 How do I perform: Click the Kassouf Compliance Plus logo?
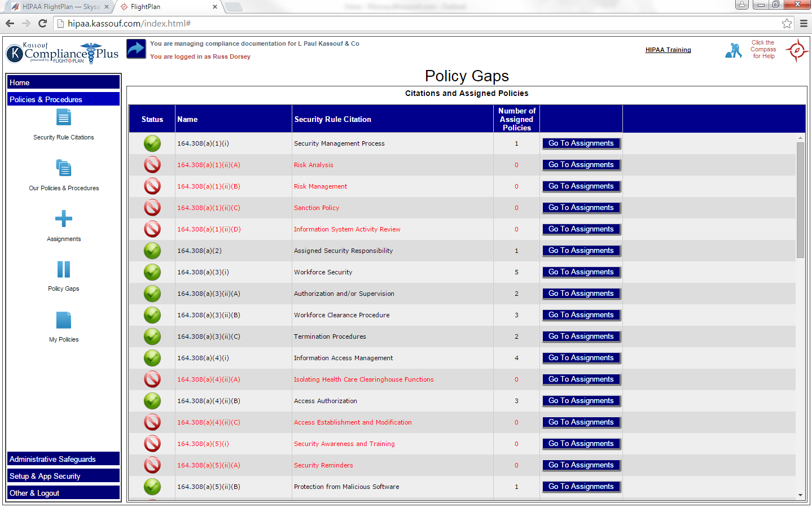pos(62,53)
